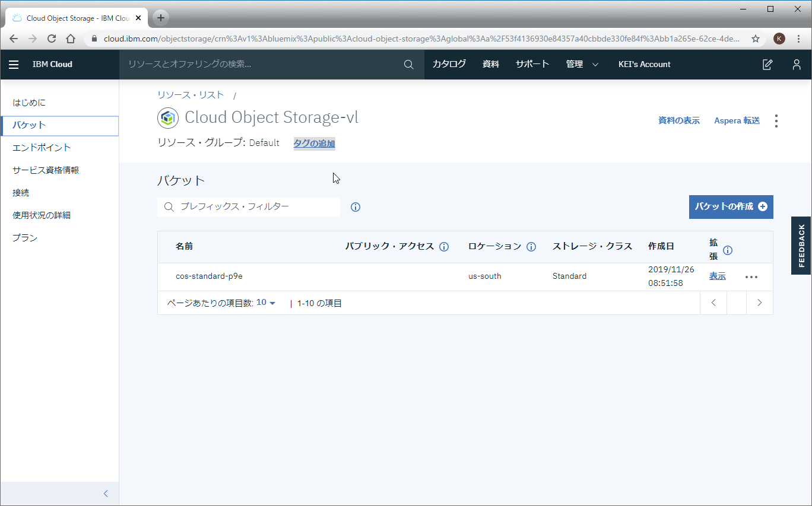Click the タグの追加 link
Image resolution: width=812 pixels, height=506 pixels.
click(x=314, y=144)
